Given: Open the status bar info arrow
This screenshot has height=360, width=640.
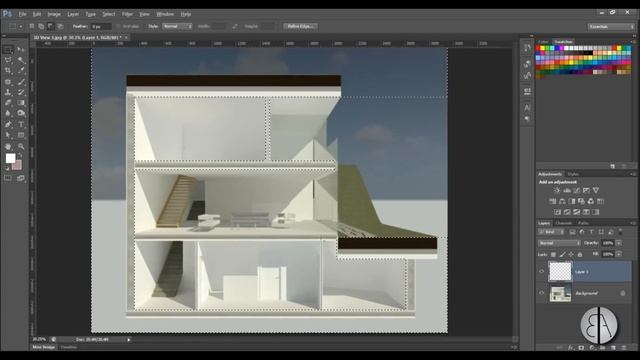Looking at the screenshot, I should point(129,340).
